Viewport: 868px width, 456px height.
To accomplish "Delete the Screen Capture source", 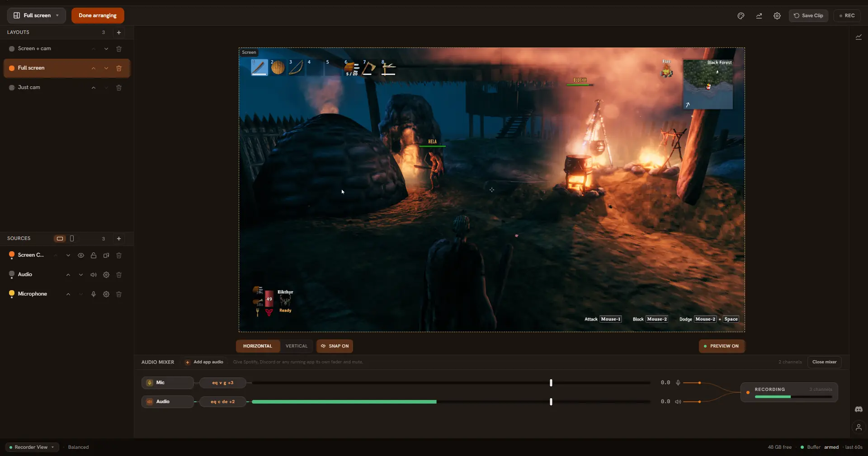I will click(119, 255).
